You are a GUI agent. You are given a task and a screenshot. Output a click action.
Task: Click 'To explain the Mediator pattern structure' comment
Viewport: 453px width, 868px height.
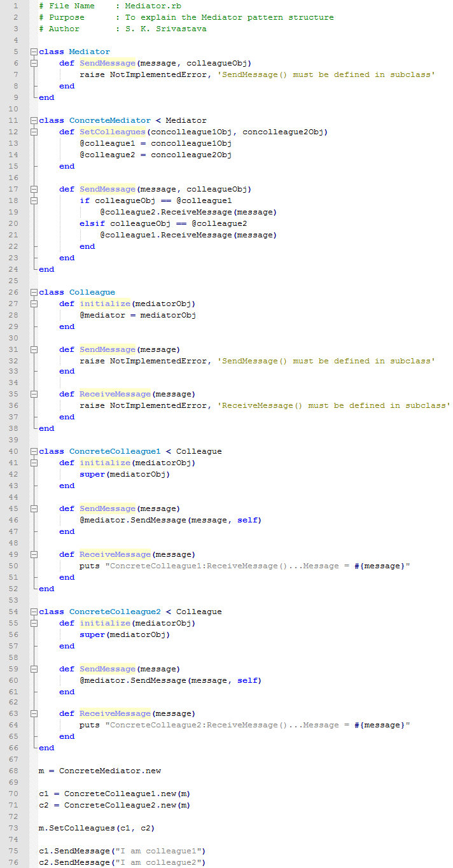(x=229, y=17)
